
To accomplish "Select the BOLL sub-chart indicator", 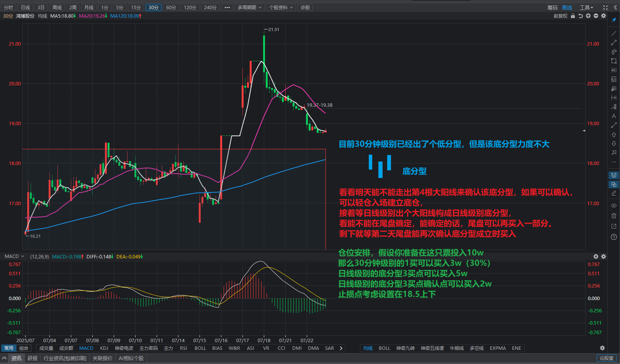I will [200, 348].
